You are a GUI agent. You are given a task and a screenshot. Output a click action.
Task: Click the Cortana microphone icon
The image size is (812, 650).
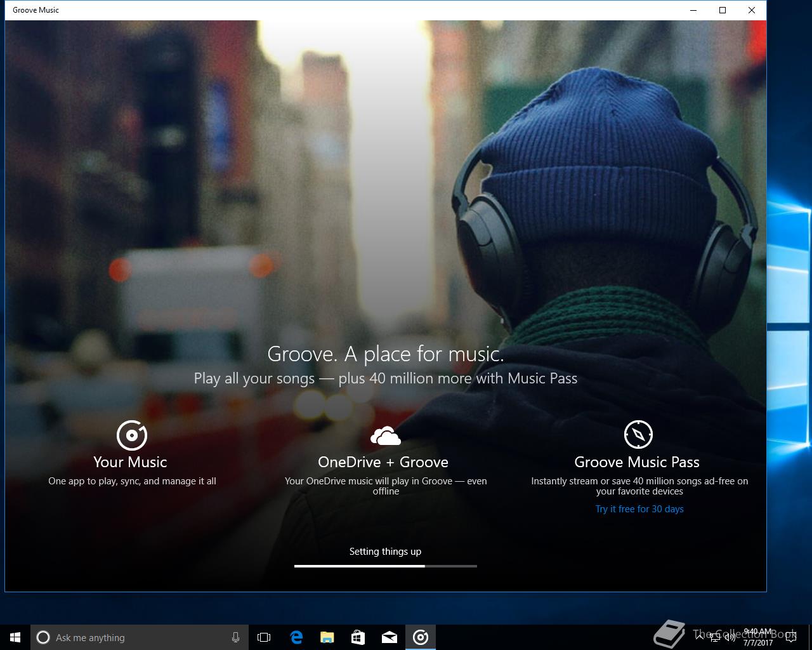(x=235, y=637)
